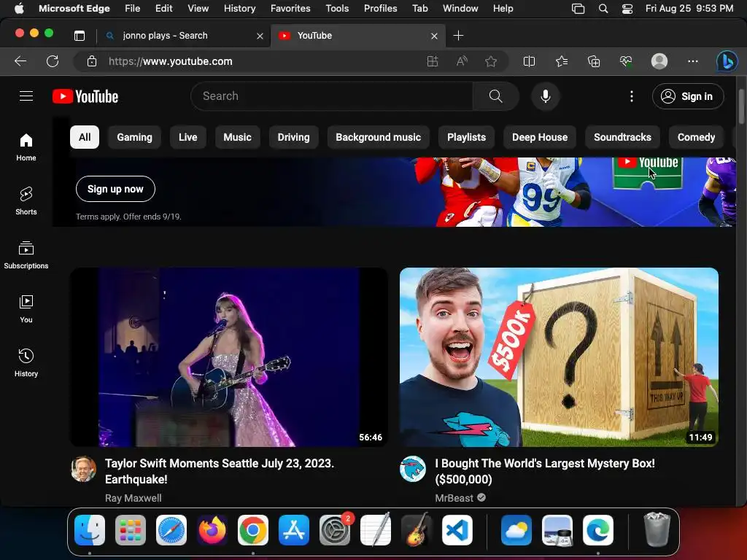Open Collections icon in Edge toolbar
The height and width of the screenshot is (560, 747).
594,61
